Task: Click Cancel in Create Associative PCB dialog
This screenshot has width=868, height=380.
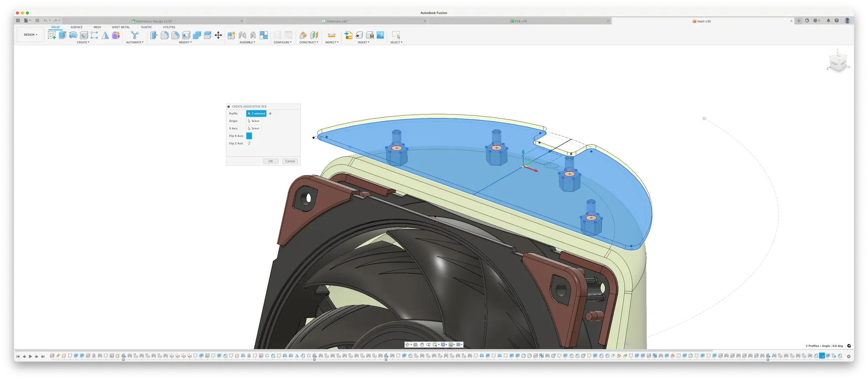Action: [x=290, y=161]
